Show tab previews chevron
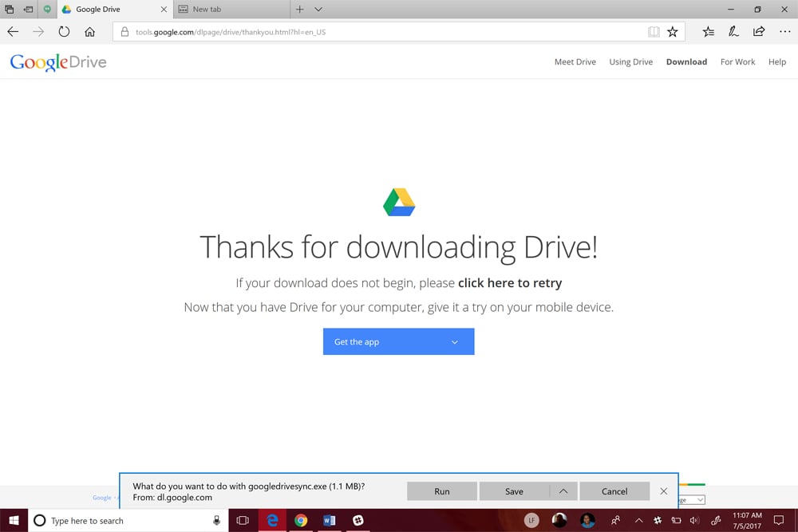 318,9
